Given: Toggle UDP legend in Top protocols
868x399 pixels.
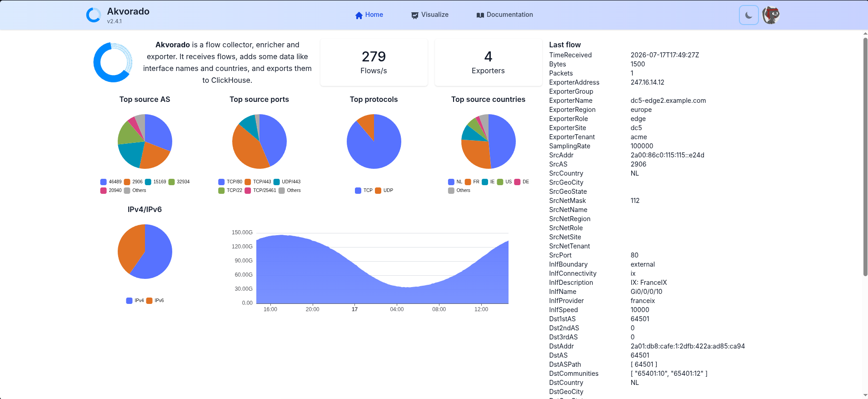Looking at the screenshot, I should point(384,190).
